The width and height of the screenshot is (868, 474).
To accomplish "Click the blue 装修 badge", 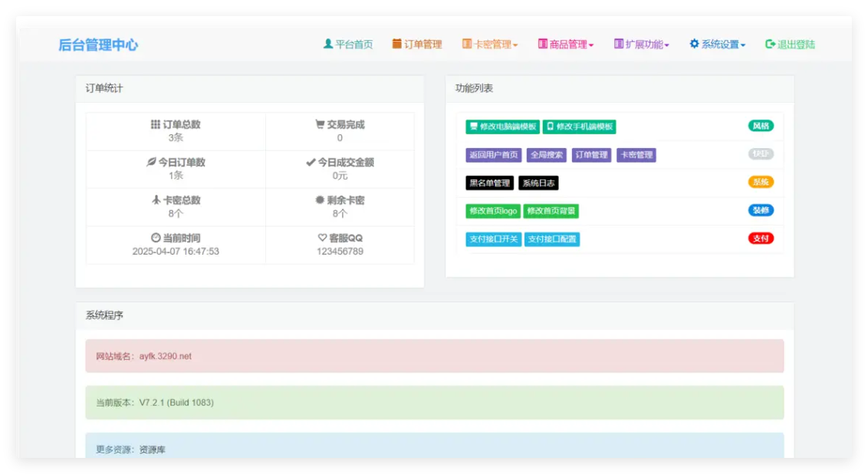I will pyautogui.click(x=761, y=210).
